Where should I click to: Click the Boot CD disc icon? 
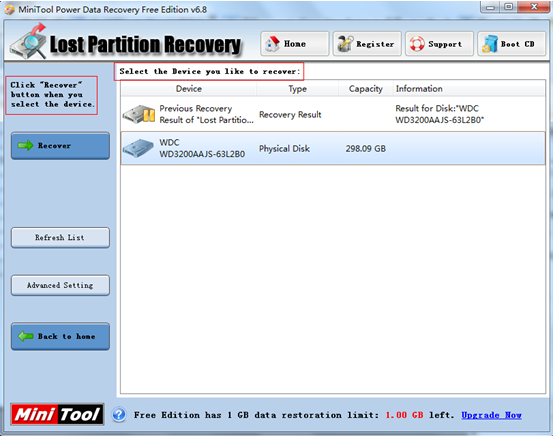click(490, 44)
